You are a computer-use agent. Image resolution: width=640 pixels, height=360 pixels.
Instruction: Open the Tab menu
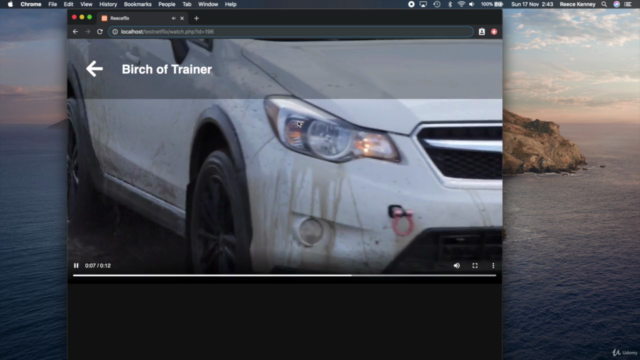click(187, 4)
